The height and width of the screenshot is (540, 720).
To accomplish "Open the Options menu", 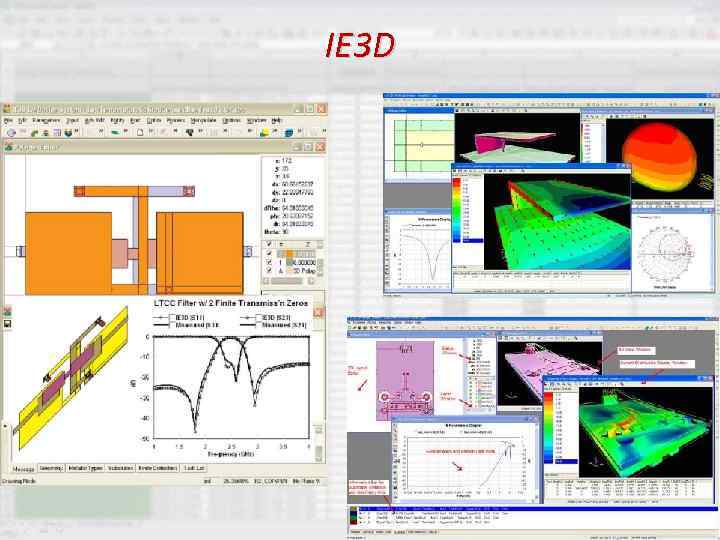I will coord(231,120).
